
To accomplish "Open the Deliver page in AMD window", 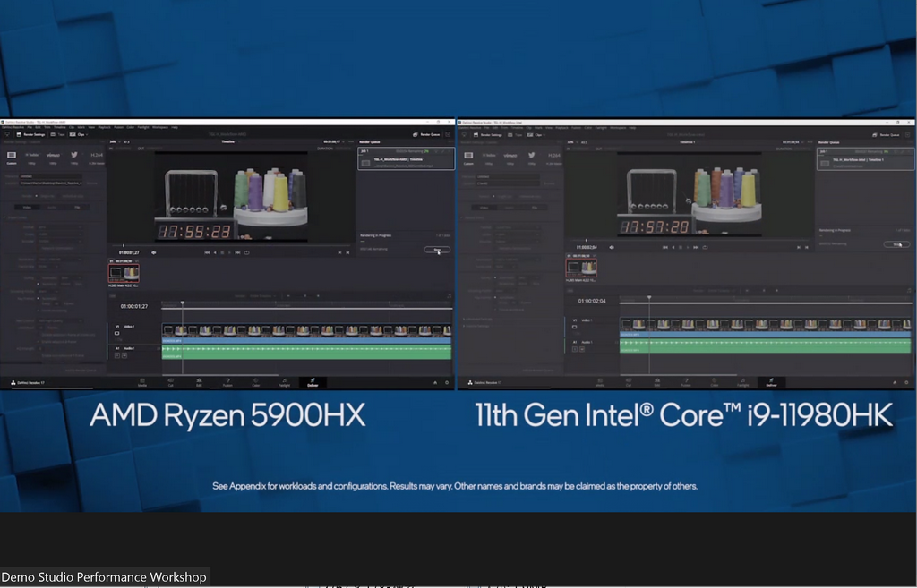I will (x=313, y=383).
